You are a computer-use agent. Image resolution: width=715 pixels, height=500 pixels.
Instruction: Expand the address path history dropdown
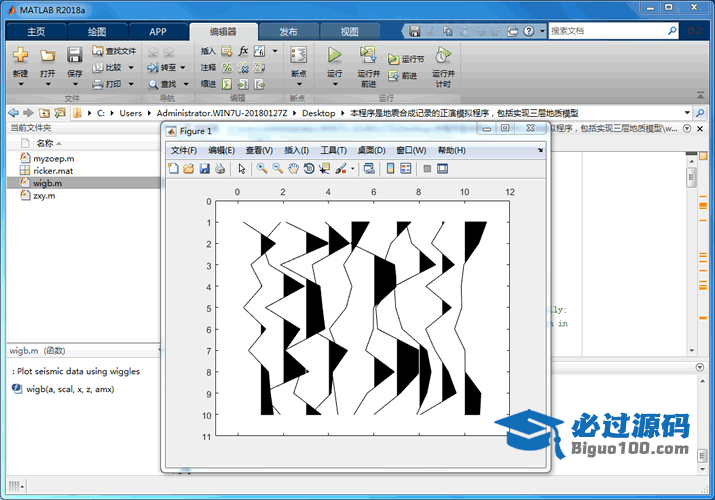click(x=687, y=113)
